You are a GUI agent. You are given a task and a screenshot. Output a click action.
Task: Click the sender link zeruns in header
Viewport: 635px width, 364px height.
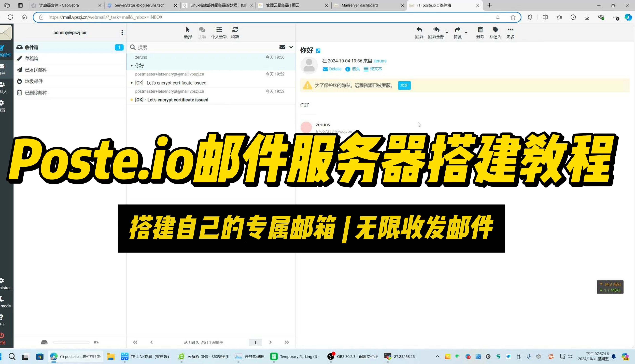point(380,61)
